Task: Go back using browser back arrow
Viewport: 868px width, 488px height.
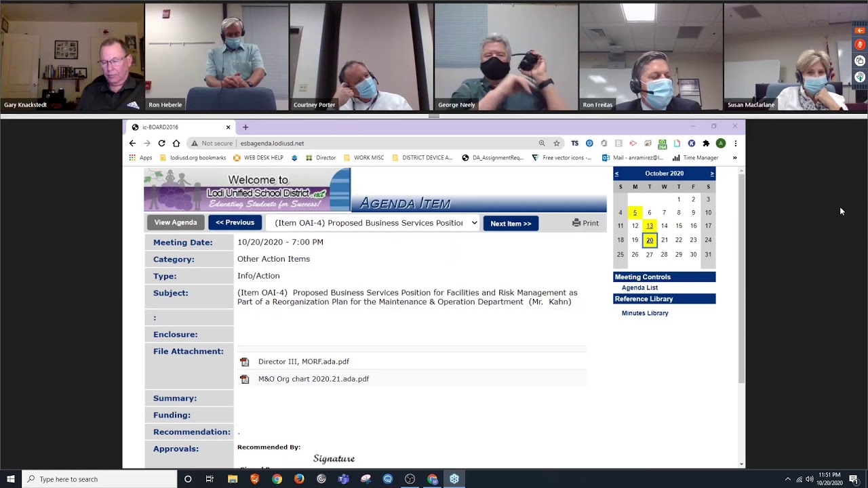Action: (132, 143)
